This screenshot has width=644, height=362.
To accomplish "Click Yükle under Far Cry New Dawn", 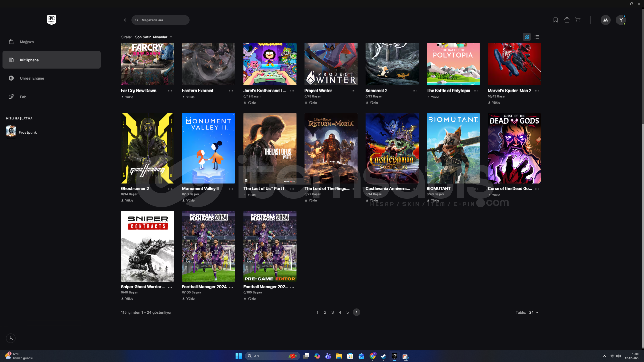I will pyautogui.click(x=127, y=97).
